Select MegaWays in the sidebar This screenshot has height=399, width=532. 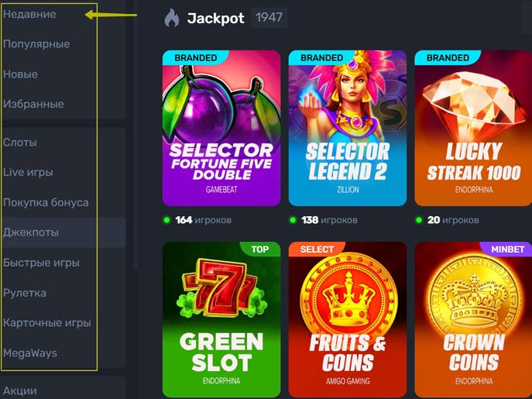(30, 353)
